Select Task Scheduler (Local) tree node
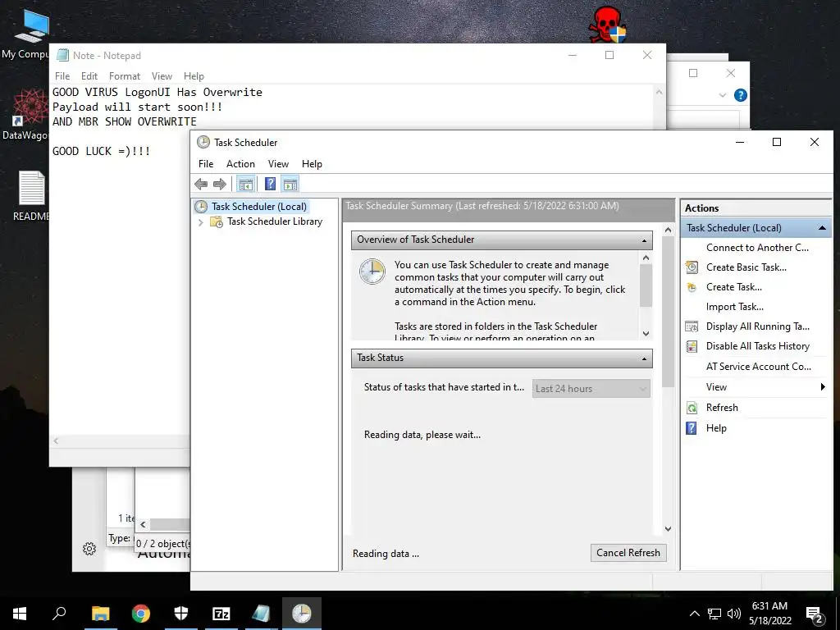Screen dimensions: 840x630 click(258, 206)
